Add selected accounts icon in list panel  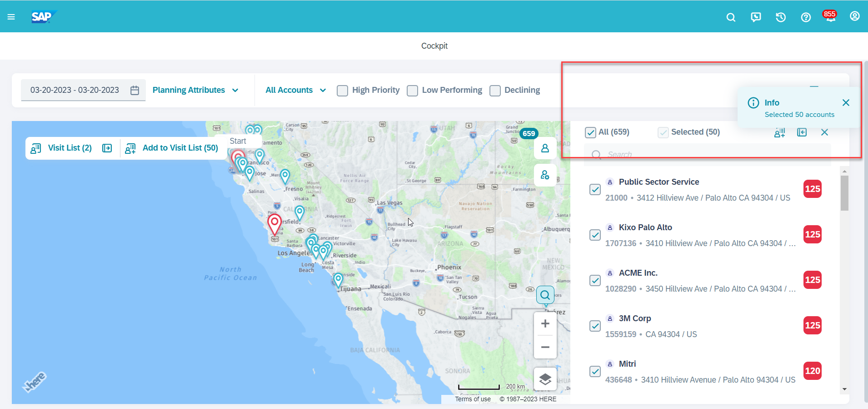tap(780, 132)
